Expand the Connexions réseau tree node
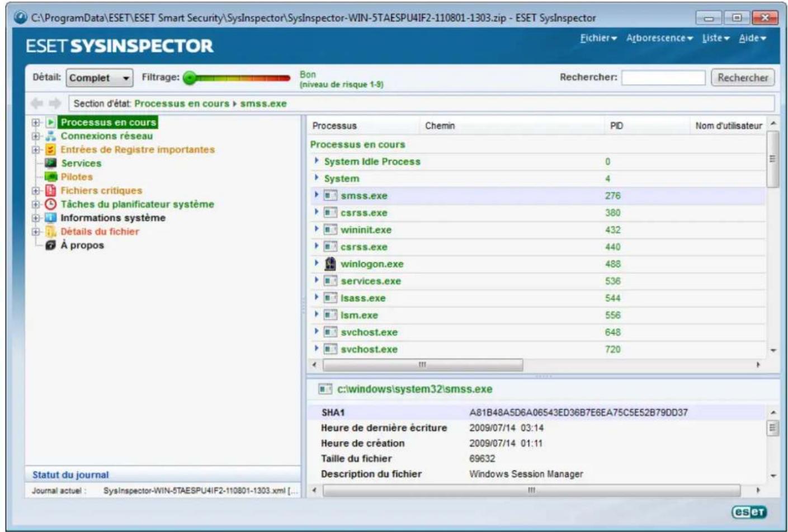This screenshot has height=532, width=788. click(36, 136)
